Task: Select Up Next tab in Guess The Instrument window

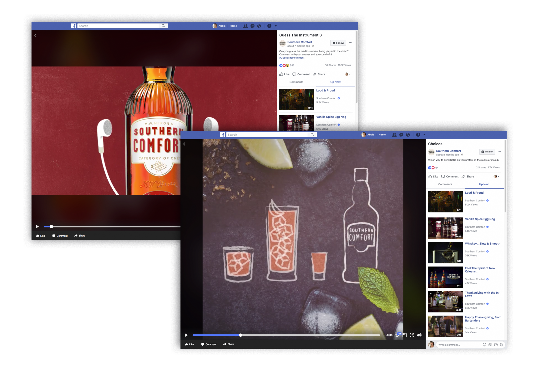Action: (335, 82)
